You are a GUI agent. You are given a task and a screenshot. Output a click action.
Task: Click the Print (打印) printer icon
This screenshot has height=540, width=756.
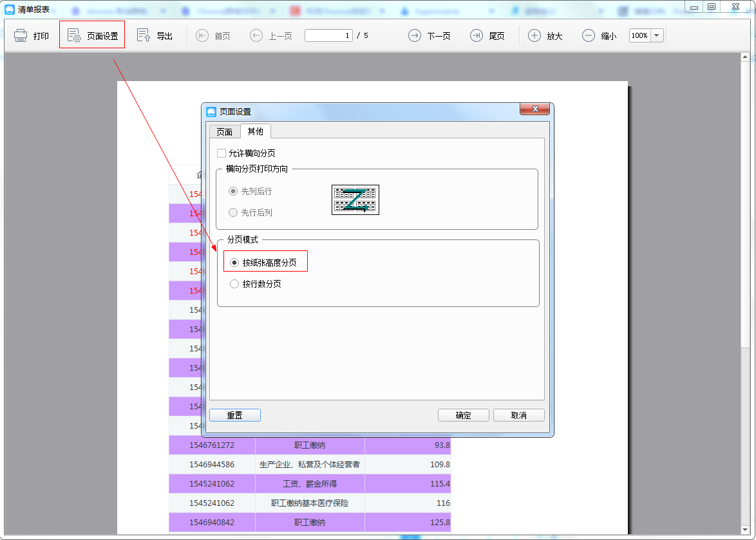(21, 36)
